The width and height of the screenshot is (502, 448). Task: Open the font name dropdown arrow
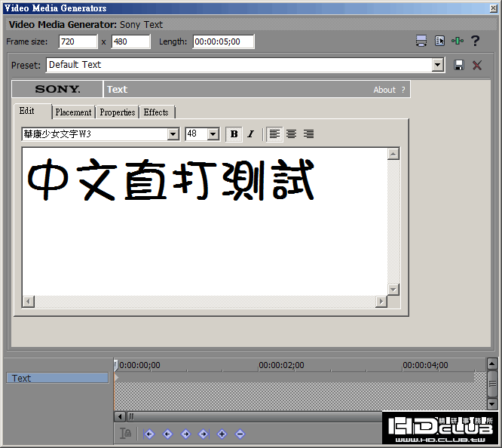(x=173, y=134)
